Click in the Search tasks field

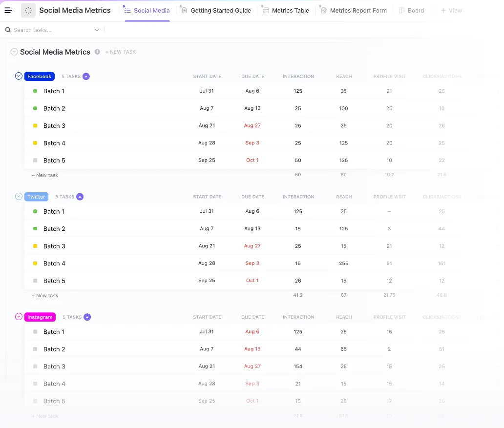click(x=51, y=30)
